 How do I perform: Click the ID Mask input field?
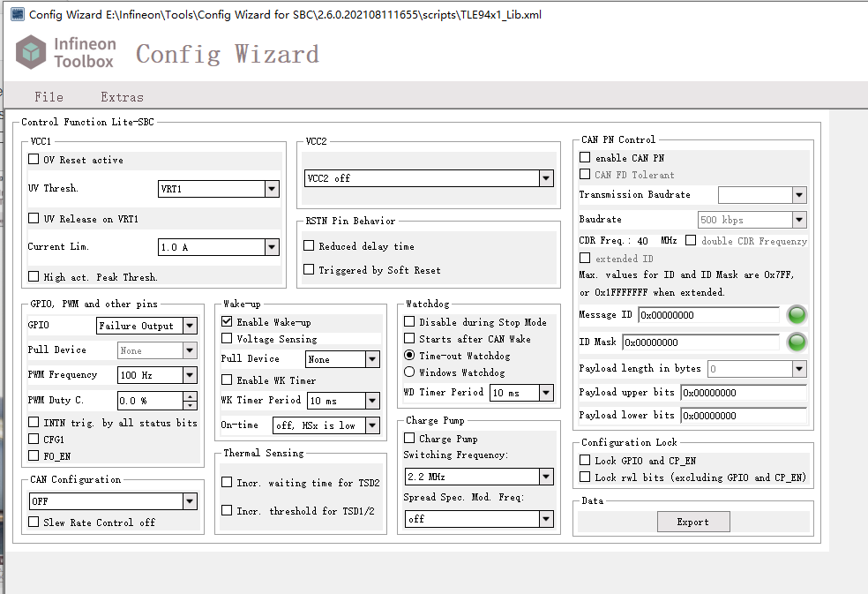pos(700,342)
